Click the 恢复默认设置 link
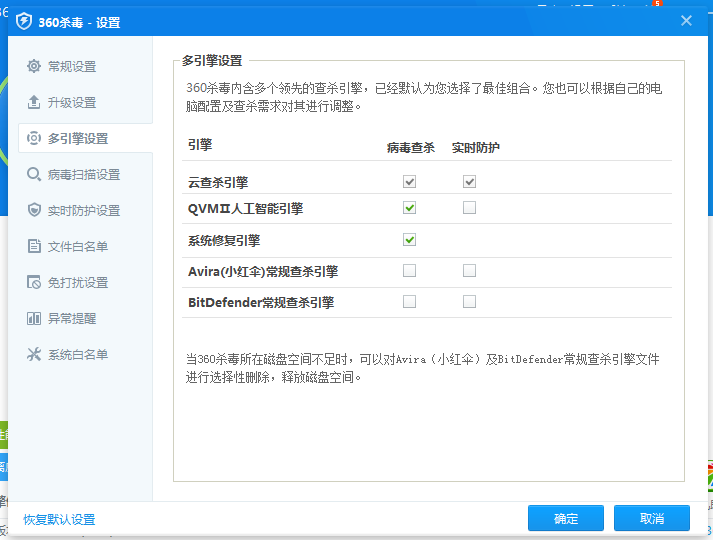 (59, 519)
